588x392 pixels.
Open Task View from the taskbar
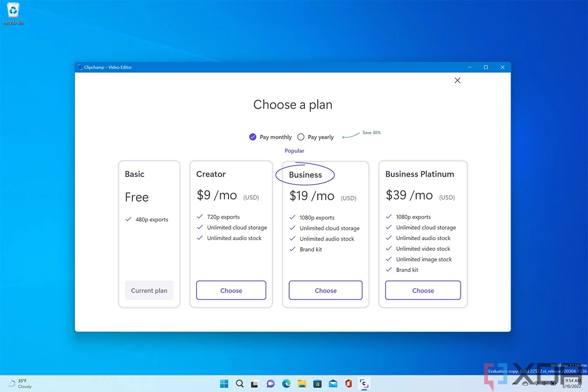coord(255,384)
